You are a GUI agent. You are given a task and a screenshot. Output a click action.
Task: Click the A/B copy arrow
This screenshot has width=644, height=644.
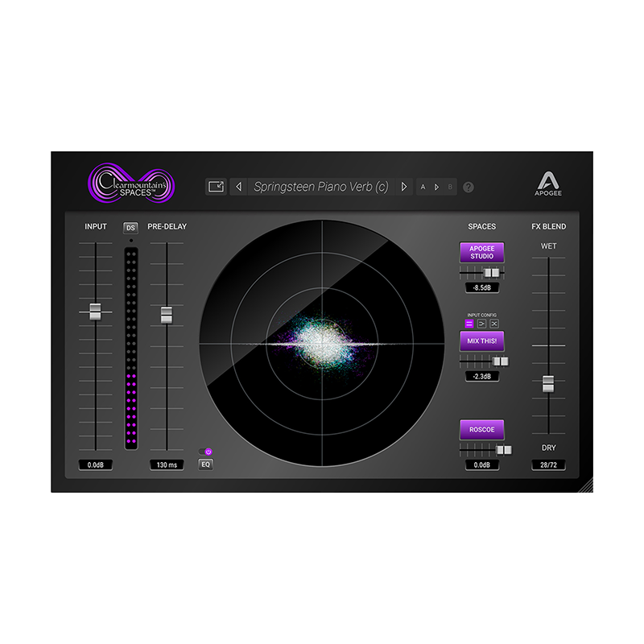[x=436, y=186]
